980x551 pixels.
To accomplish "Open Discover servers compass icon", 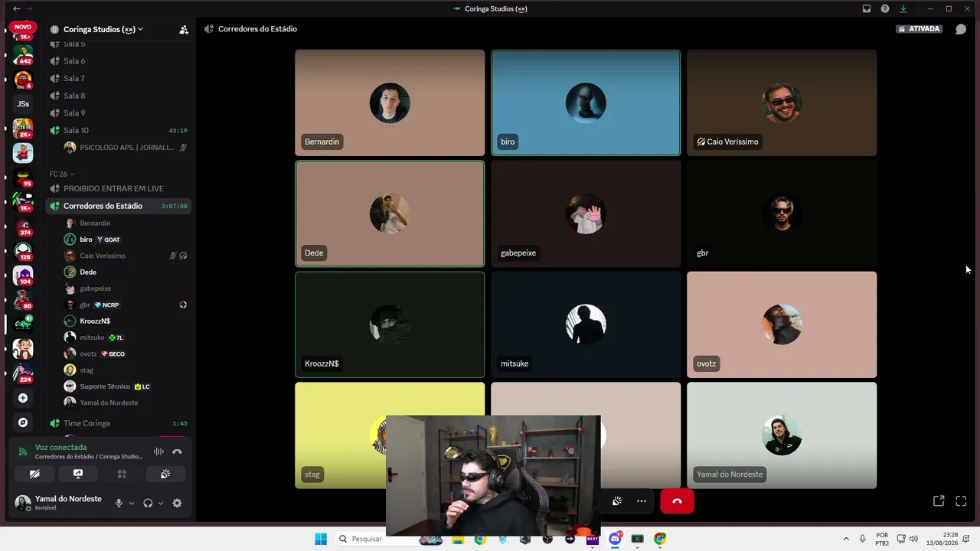I will 23,422.
